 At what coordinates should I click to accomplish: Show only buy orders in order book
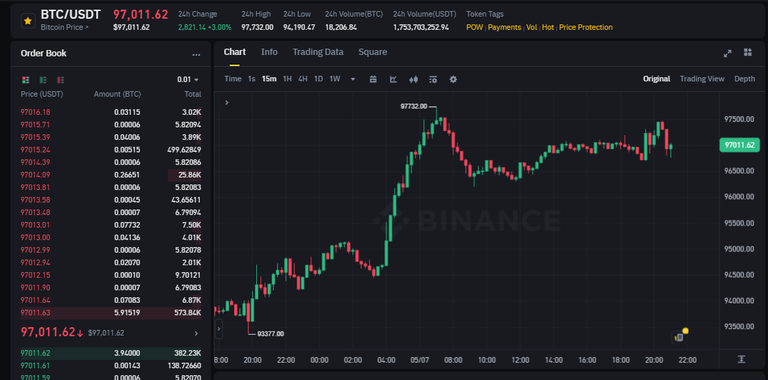tap(43, 80)
